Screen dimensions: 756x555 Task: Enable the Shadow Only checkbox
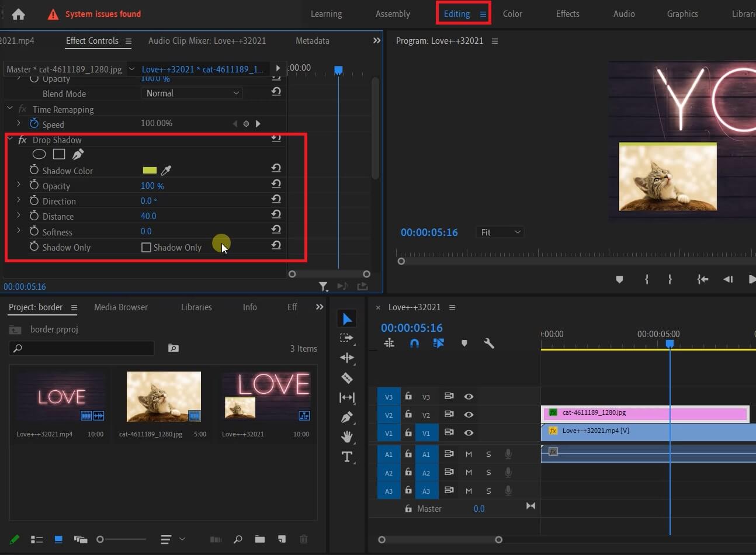point(146,248)
